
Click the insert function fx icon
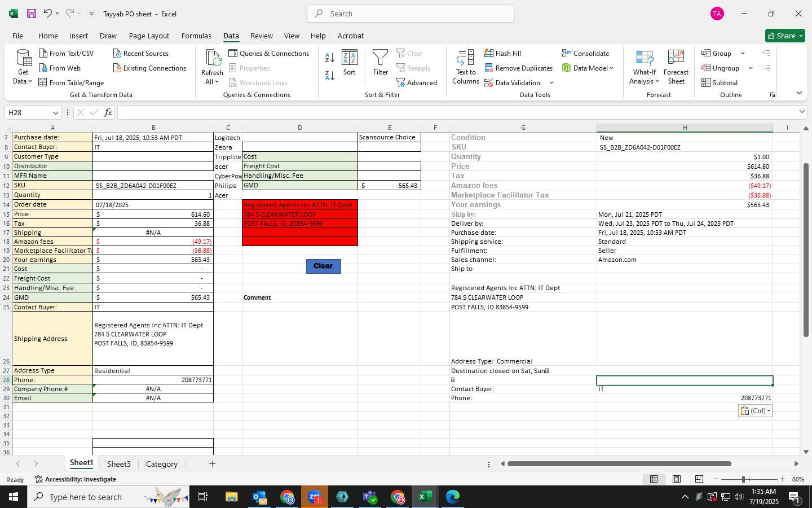click(x=108, y=112)
